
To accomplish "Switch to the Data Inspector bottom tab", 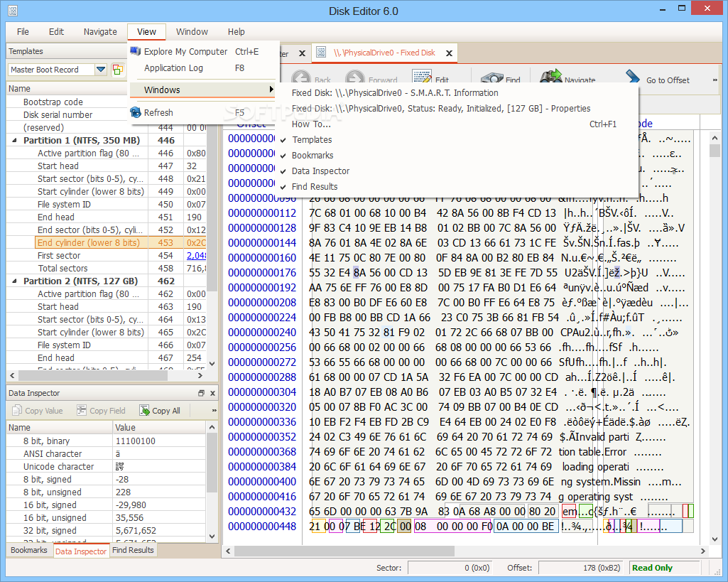I will pyautogui.click(x=81, y=551).
